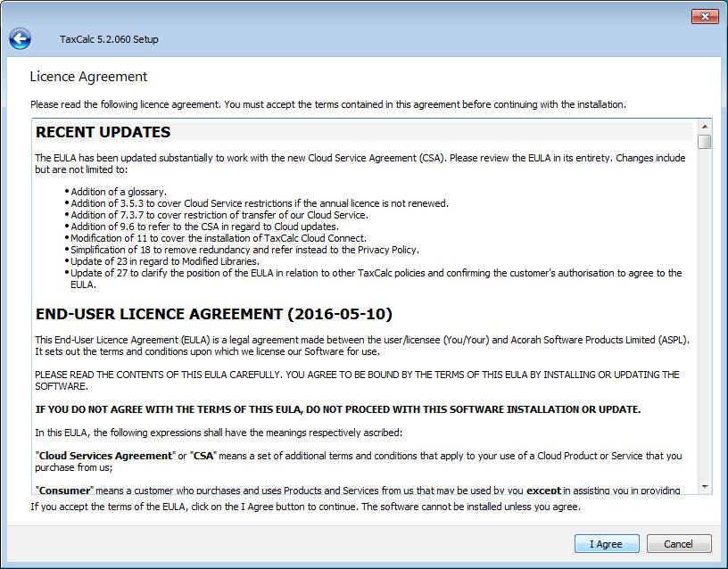Click the RECENT UPDATES heading
Viewport: 728px width, 569px height.
(x=103, y=132)
